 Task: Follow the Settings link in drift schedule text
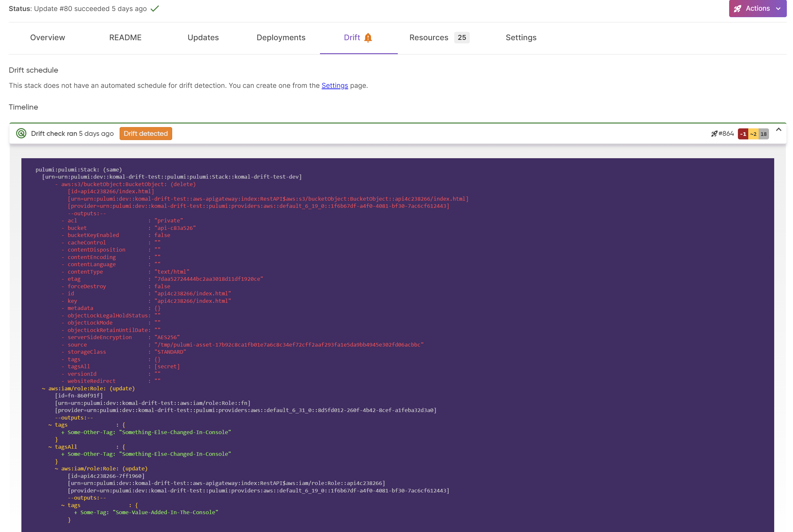(335, 86)
